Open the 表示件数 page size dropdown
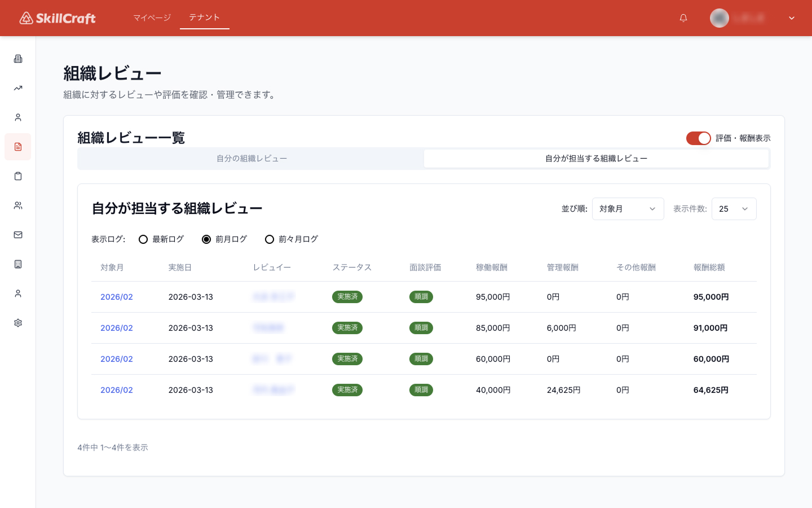 (734, 208)
